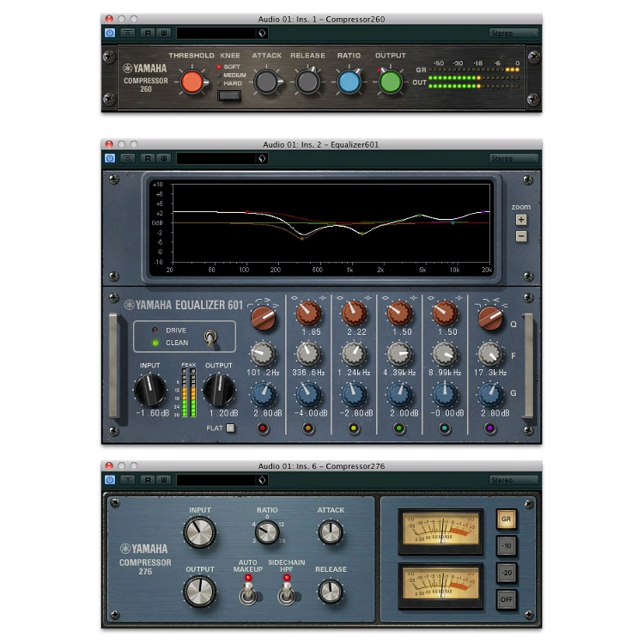The image size is (644, 644).
Task: Toggle the red band-enable LED under 101.2Hz band
Action: click(263, 428)
